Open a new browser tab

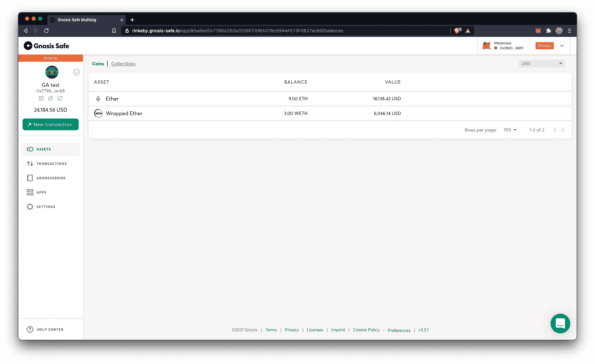(x=132, y=20)
